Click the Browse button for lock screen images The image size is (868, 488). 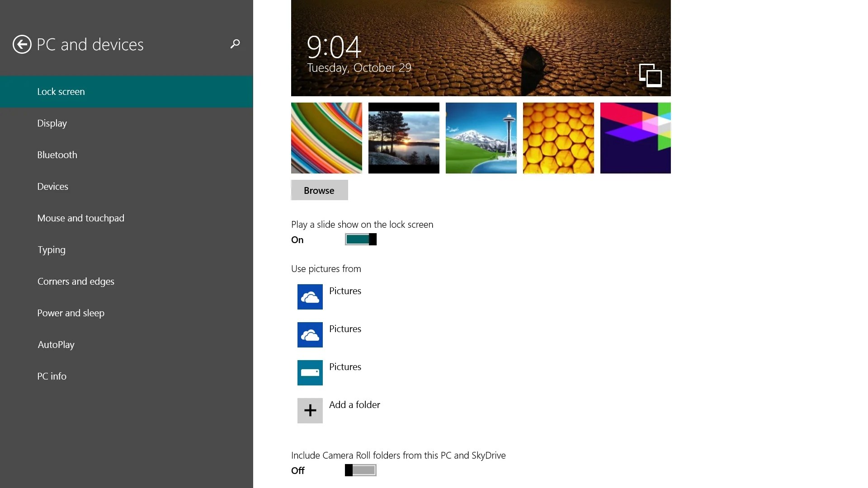click(319, 190)
